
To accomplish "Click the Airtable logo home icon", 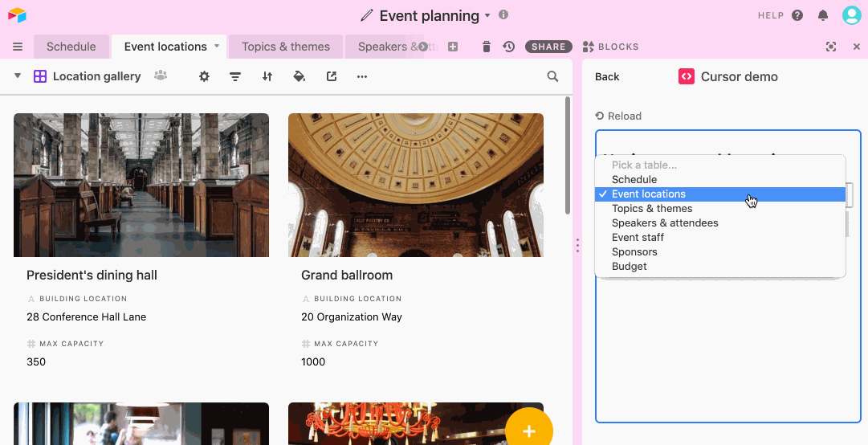I will tap(17, 15).
